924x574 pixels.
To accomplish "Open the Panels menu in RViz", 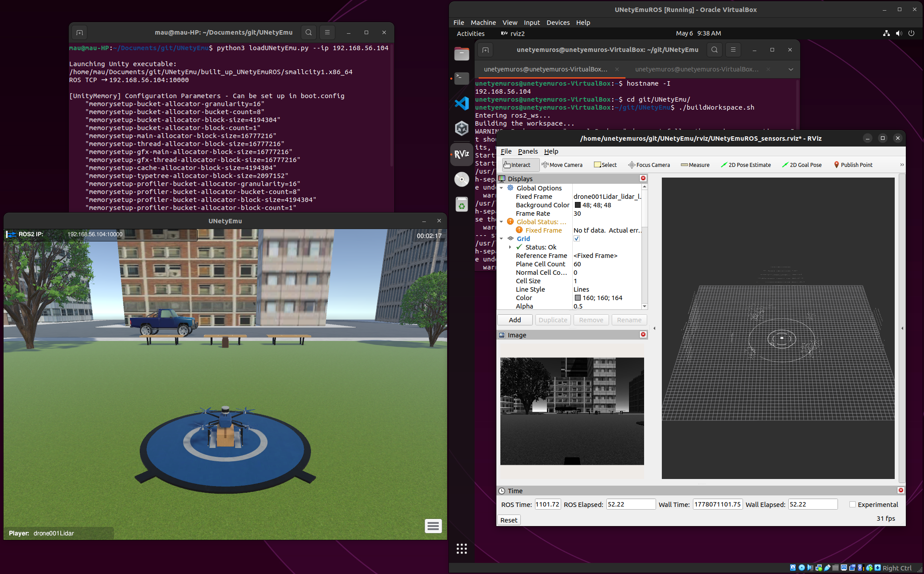I will 528,151.
